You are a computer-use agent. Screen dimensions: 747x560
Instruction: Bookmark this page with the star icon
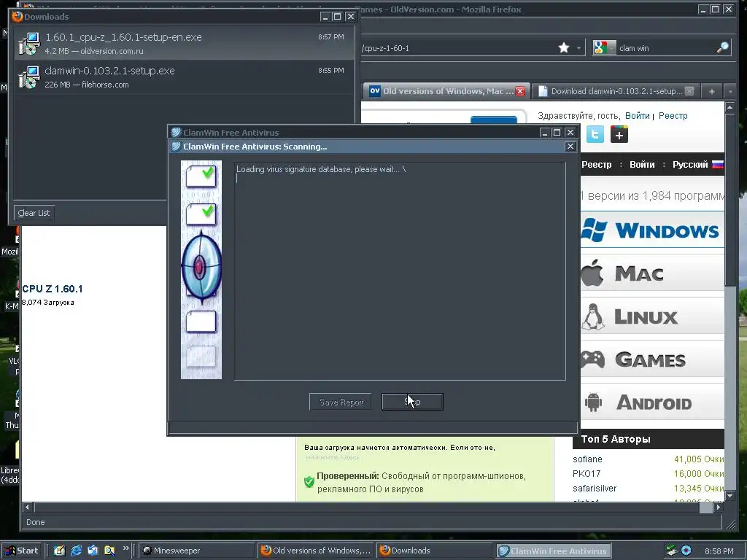pyautogui.click(x=564, y=47)
